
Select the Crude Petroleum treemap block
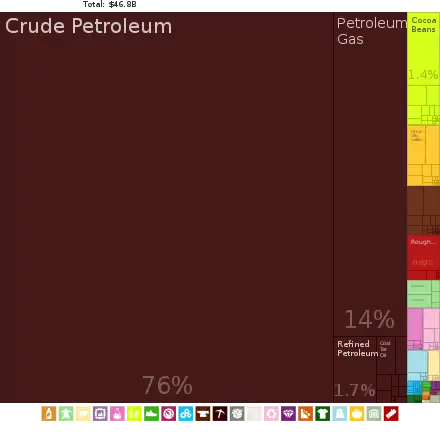click(167, 207)
